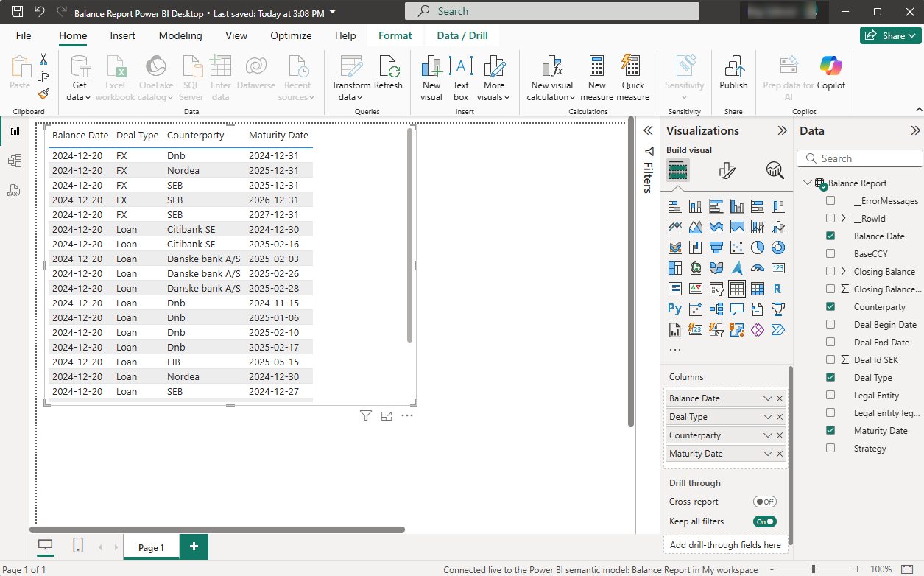Open Deal Type column dropdown arrow

(768, 417)
